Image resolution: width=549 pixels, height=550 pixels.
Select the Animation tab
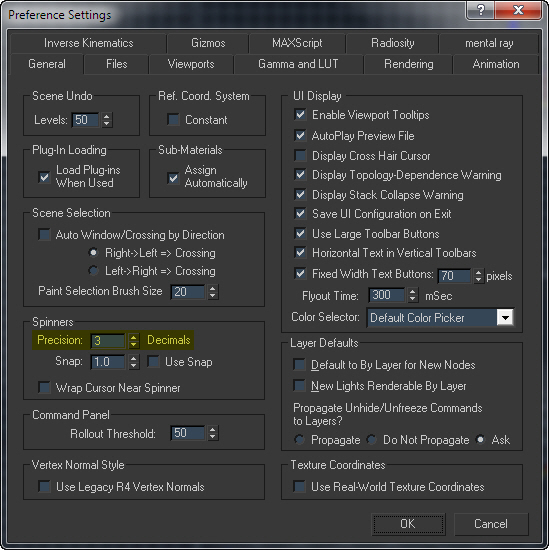496,64
